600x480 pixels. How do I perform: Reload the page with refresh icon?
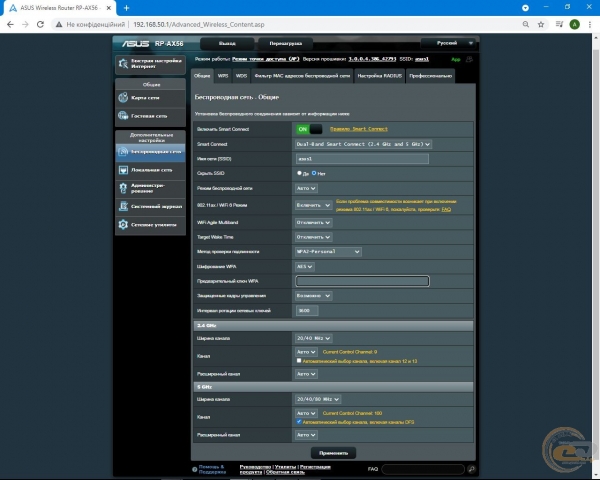[40, 24]
